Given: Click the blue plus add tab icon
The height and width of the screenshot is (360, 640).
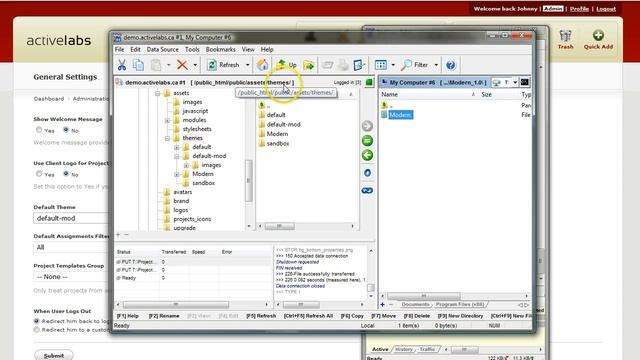Looking at the screenshot, I should (382, 304).
